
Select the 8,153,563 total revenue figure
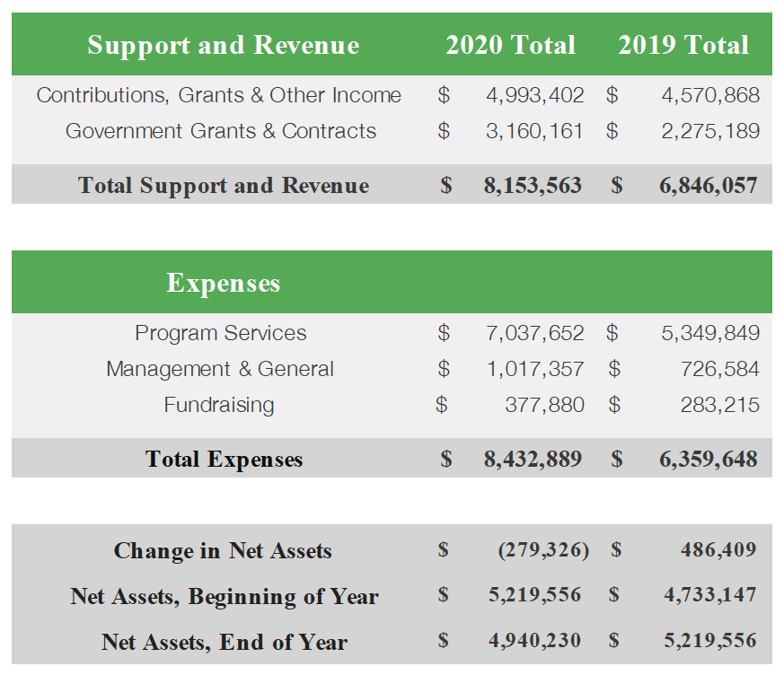[x=533, y=186]
